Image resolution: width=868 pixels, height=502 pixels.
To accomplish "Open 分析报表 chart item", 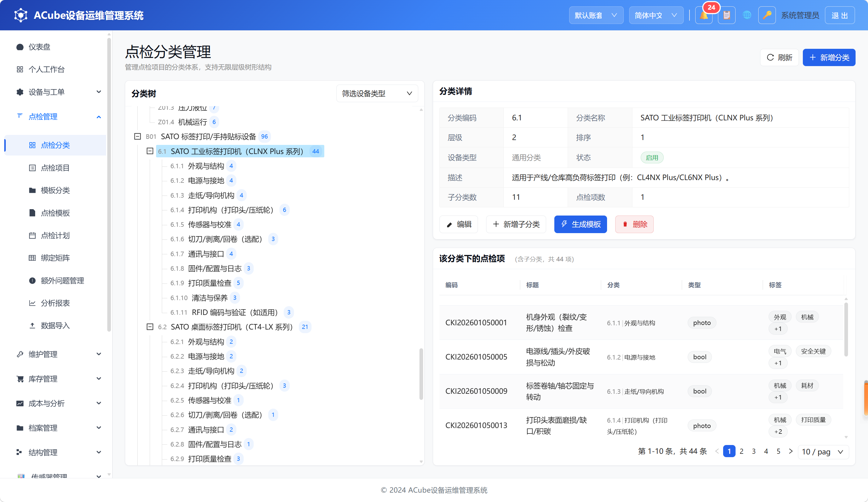I will pyautogui.click(x=55, y=303).
